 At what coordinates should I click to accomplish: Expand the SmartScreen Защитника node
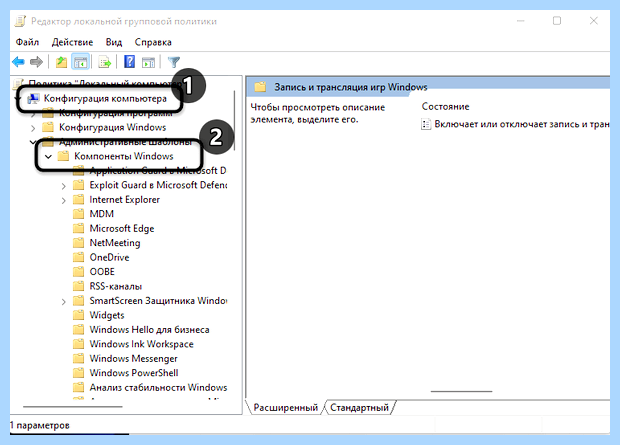(63, 301)
